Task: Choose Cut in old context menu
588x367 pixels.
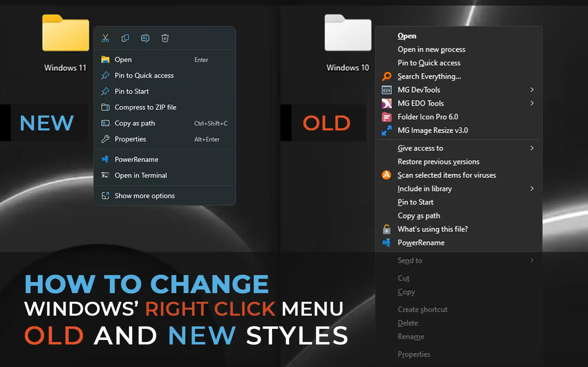Action: click(459, 278)
